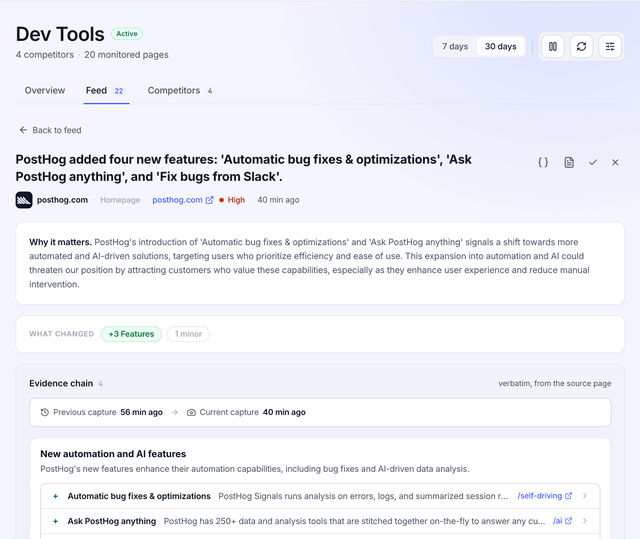This screenshot has width=640, height=539.
Task: Click the Previous capture history icon
Action: pos(44,412)
